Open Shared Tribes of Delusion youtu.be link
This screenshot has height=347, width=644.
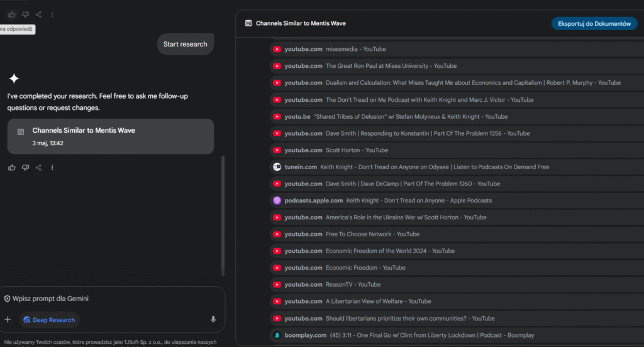click(x=457, y=117)
